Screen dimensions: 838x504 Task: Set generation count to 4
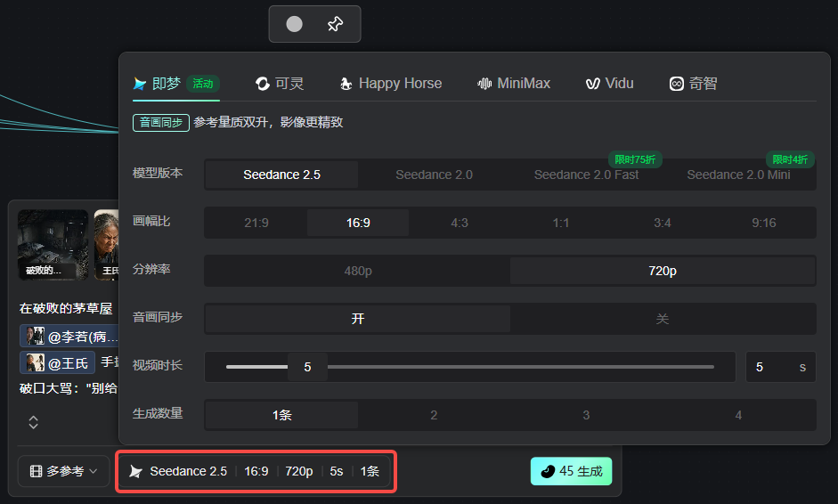738,415
